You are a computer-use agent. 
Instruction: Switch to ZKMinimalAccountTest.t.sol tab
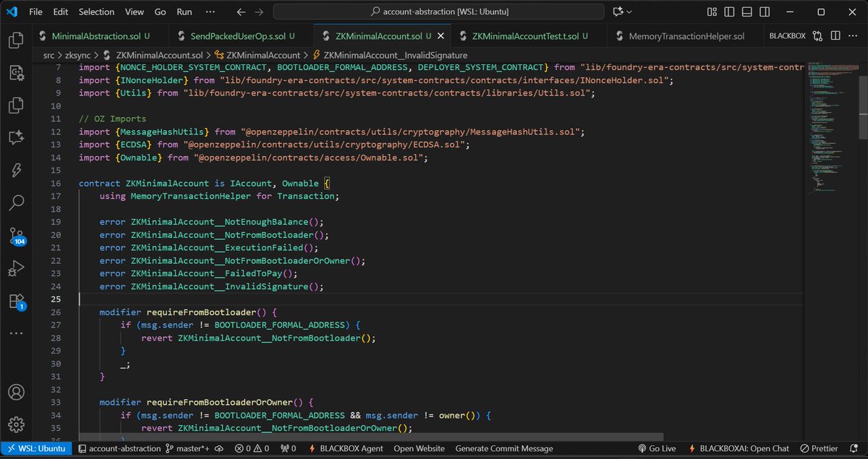[x=529, y=35]
